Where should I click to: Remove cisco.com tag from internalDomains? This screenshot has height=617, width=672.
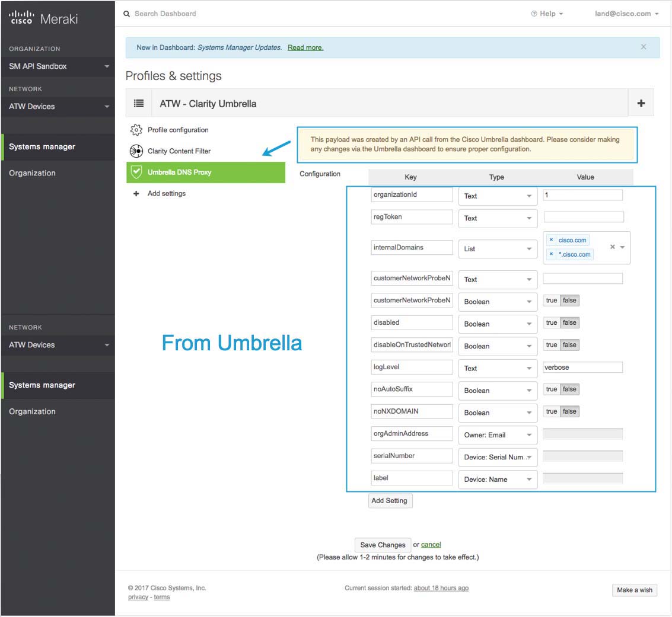[x=551, y=240]
